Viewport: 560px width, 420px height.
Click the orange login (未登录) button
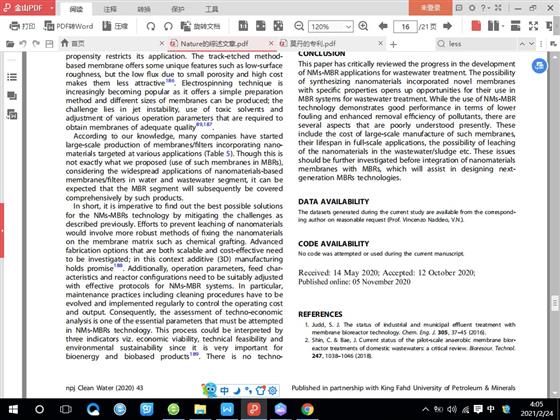(x=430, y=8)
